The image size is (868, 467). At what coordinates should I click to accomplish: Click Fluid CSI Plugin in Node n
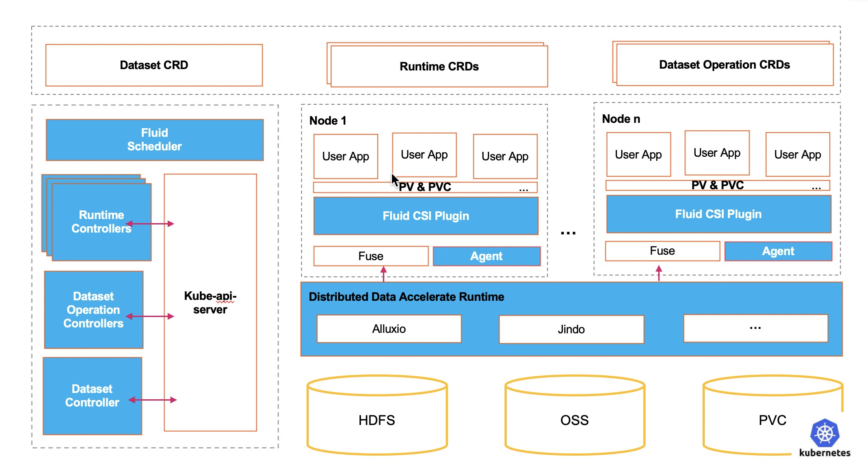[719, 214]
